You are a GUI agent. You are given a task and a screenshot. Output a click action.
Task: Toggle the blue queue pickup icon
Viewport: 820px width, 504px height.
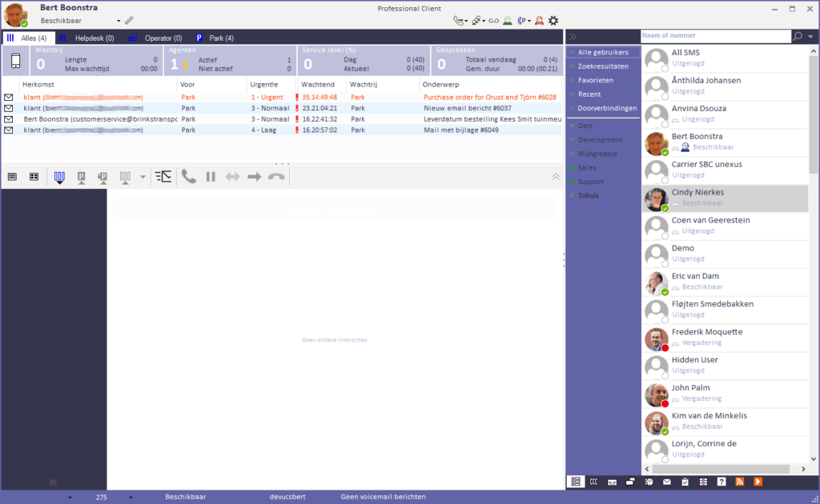59,178
